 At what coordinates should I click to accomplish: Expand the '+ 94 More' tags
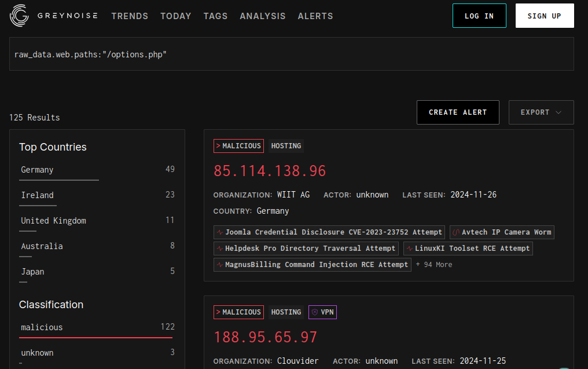[x=434, y=265]
